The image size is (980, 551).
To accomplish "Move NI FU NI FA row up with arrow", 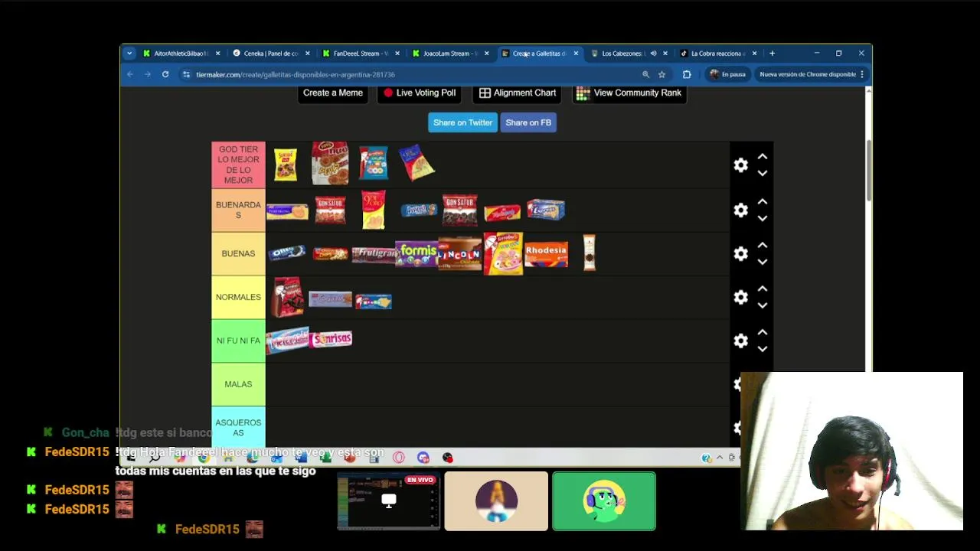I will click(762, 332).
